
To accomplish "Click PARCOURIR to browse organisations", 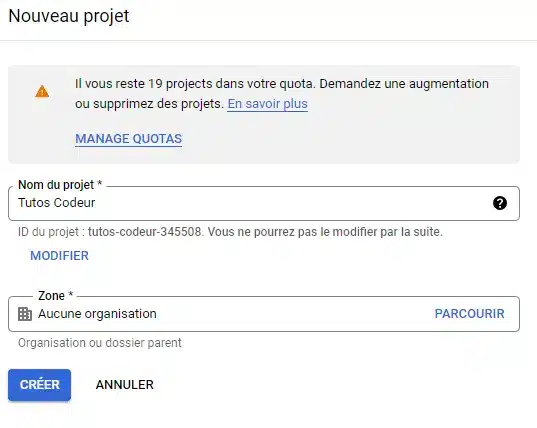I will tap(470, 314).
